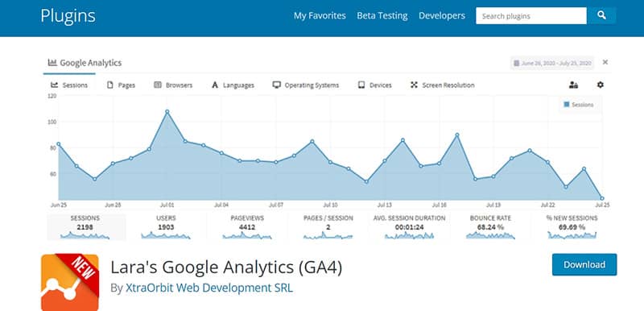The image size is (644, 311).
Task: Select the PAGEVIEWS 4412 metric card
Action: pos(247,226)
